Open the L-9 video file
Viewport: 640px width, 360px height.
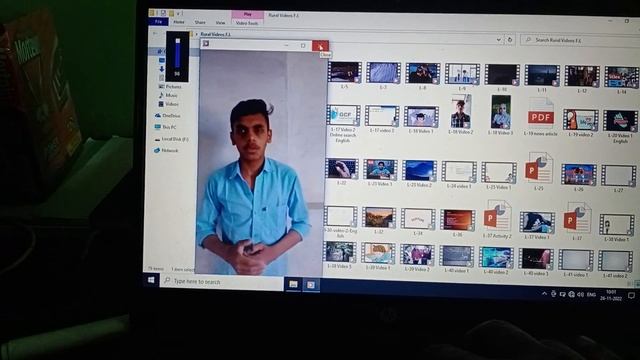pos(462,74)
